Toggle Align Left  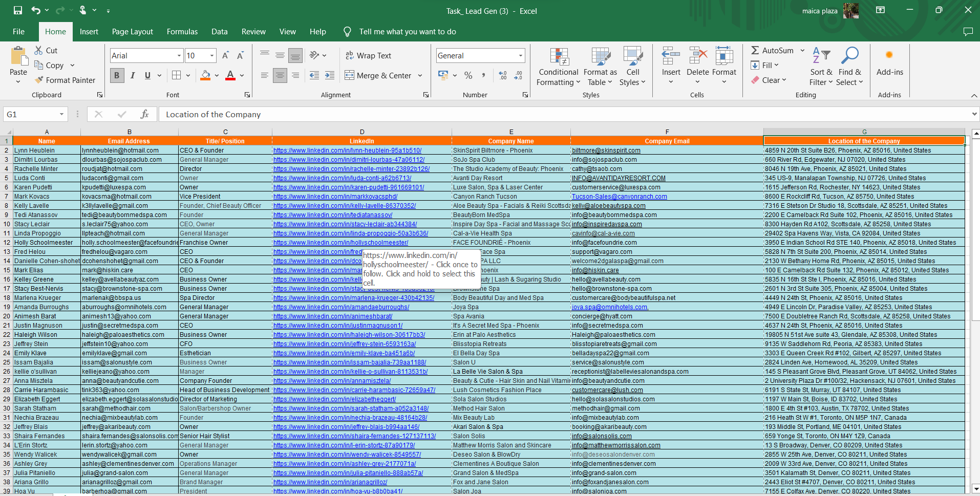(x=265, y=75)
